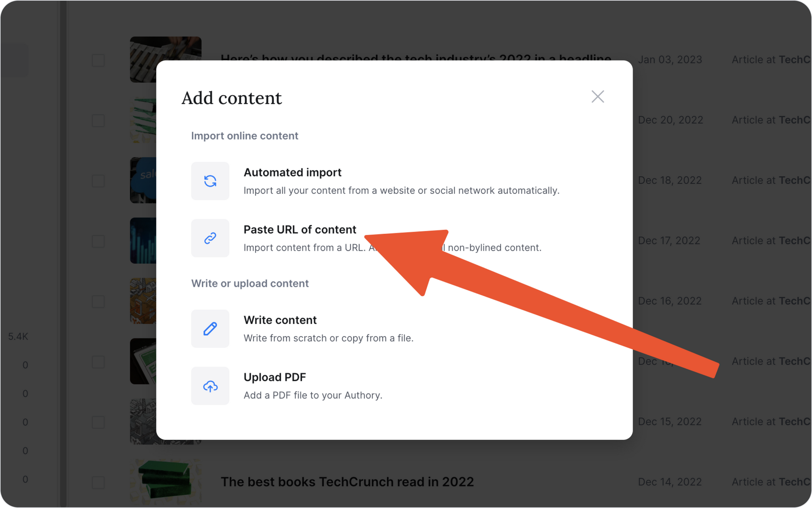This screenshot has height=508, width=812.
Task: Select Paste URL of content option
Action: 395,238
